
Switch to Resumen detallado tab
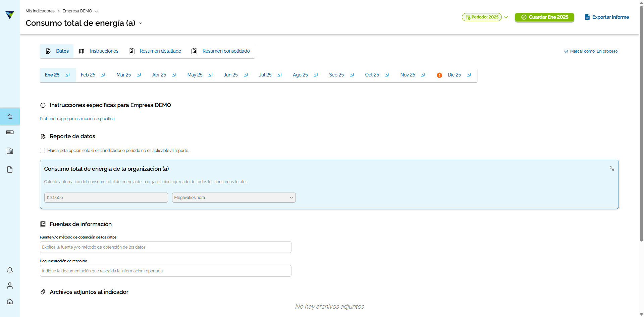[x=155, y=51]
